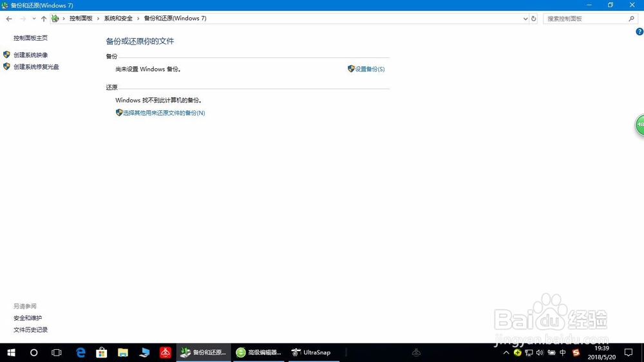This screenshot has width=644, height=362.
Task: Click the green floating circle widget
Action: click(640, 124)
